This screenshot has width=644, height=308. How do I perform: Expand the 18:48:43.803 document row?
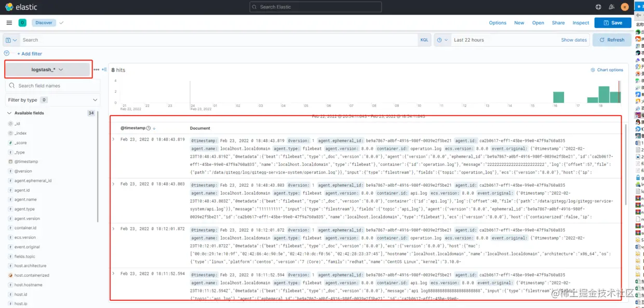point(113,184)
